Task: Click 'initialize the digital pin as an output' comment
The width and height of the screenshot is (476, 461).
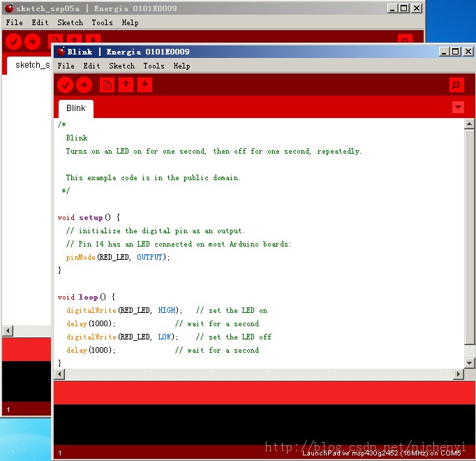Action: click(x=155, y=230)
